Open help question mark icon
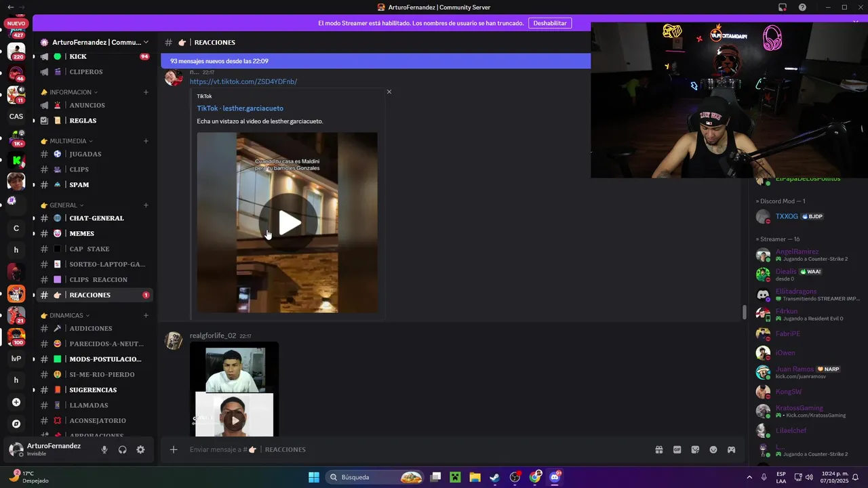The width and height of the screenshot is (868, 488). (x=802, y=7)
